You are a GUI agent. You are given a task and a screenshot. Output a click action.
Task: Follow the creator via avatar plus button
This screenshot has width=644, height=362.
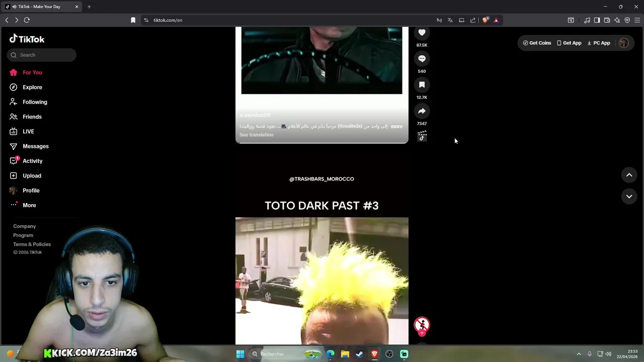(x=422, y=333)
